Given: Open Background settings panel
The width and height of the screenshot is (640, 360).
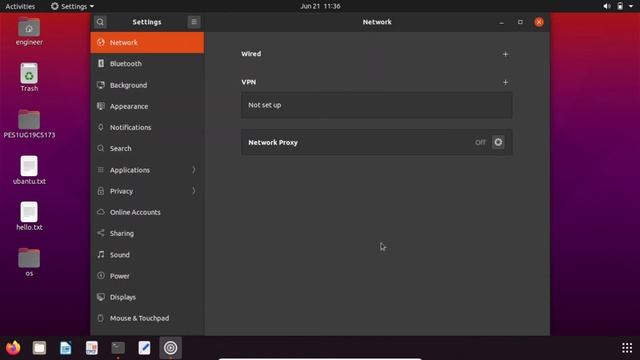Looking at the screenshot, I should point(147,85).
